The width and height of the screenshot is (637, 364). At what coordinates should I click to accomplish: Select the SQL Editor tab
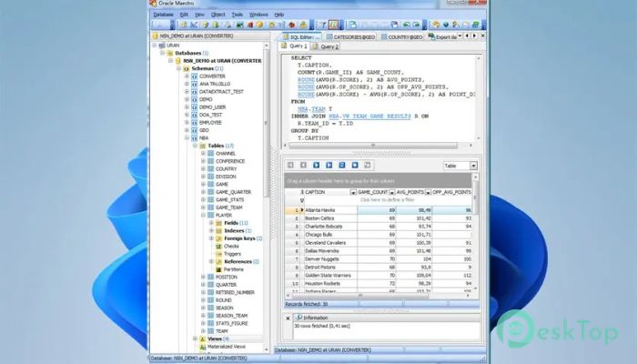(x=301, y=37)
